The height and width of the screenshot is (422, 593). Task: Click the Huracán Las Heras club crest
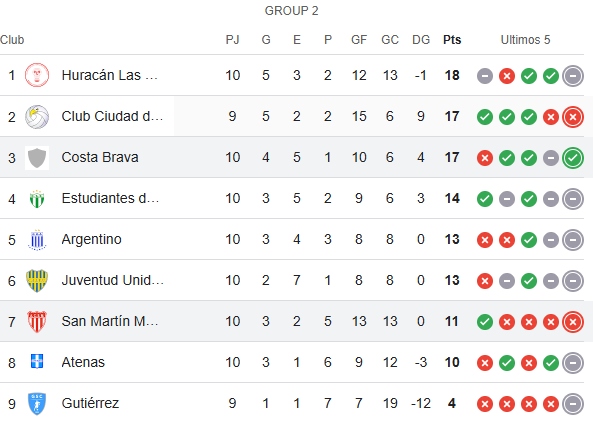(37, 75)
